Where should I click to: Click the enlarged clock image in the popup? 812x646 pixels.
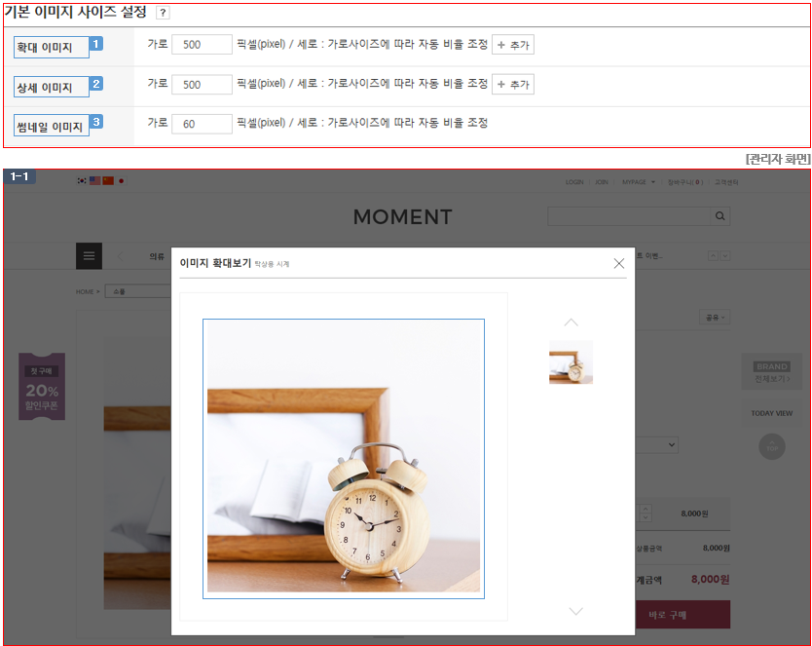(344, 459)
